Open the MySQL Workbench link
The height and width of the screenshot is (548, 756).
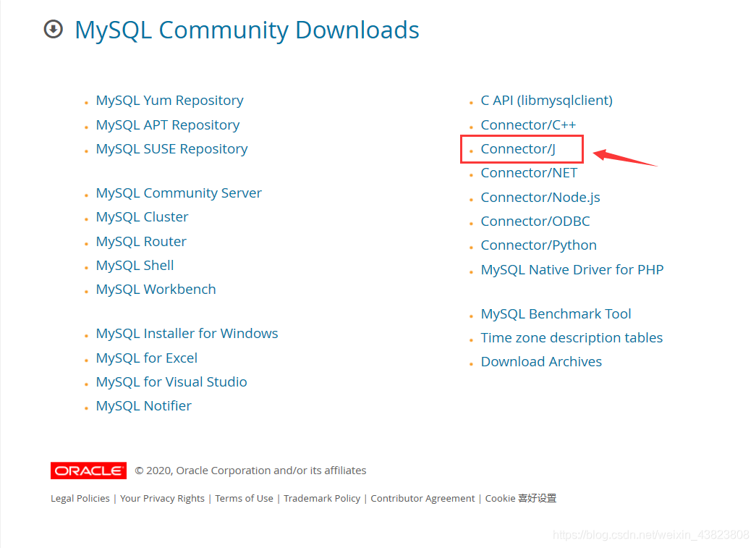tap(156, 290)
